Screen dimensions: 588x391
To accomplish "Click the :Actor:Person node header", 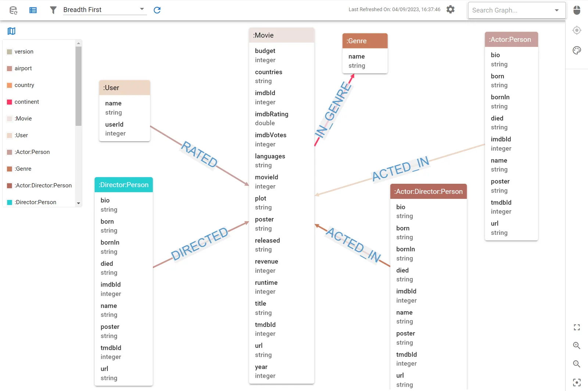I will (x=511, y=39).
